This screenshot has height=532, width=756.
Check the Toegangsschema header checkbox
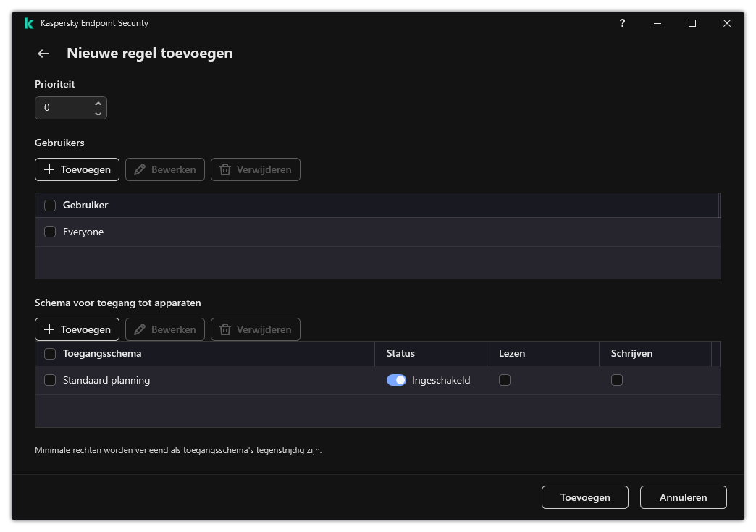(50, 353)
